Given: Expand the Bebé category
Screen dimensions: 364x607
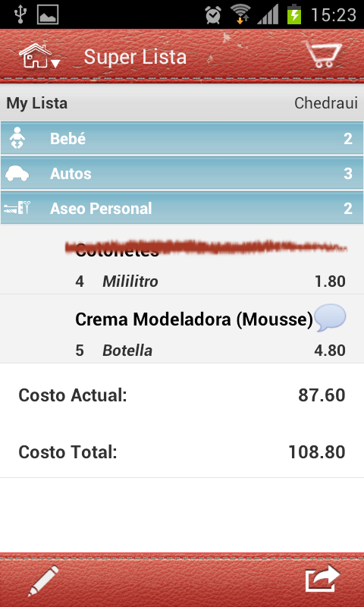Looking at the screenshot, I should point(182,138).
